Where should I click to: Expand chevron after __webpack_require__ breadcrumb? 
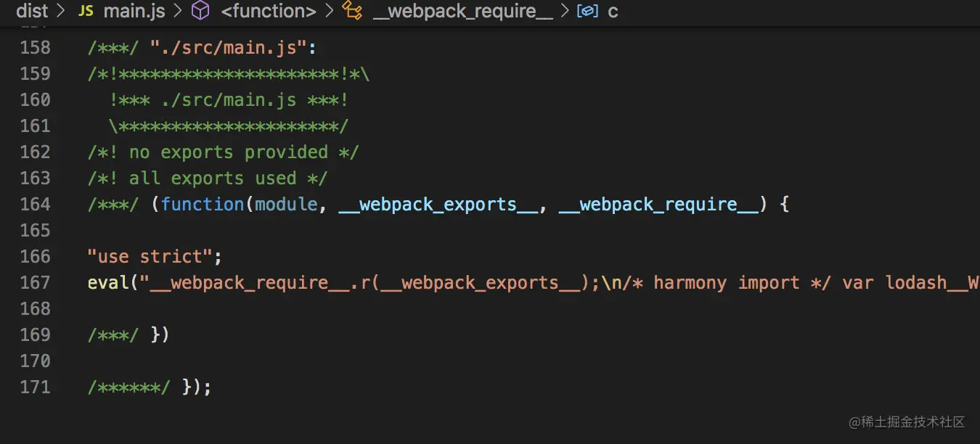click(x=565, y=11)
